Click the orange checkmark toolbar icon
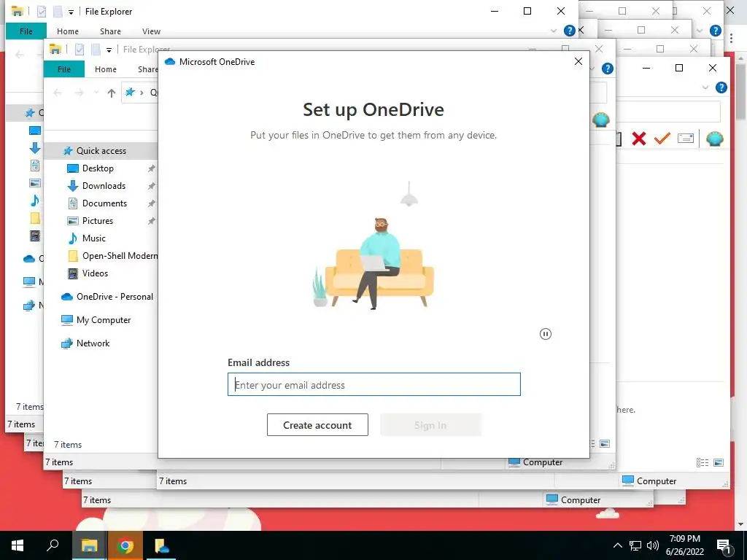The width and height of the screenshot is (747, 560). coord(662,139)
